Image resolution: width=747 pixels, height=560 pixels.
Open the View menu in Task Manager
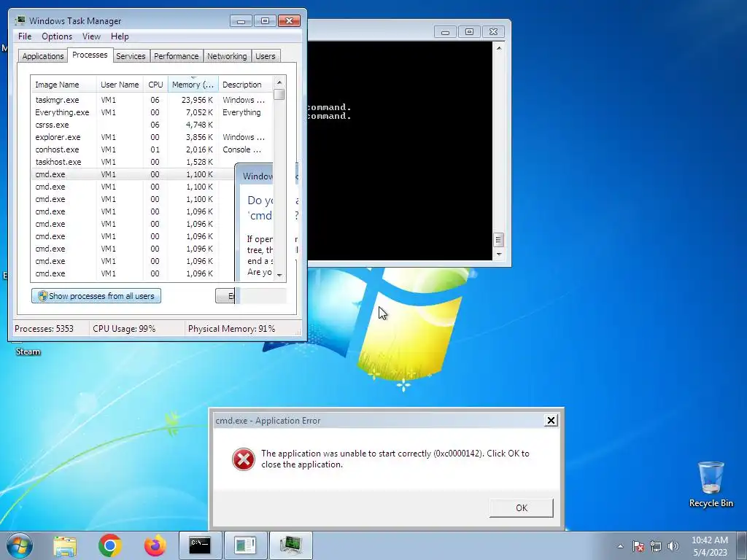[91, 36]
